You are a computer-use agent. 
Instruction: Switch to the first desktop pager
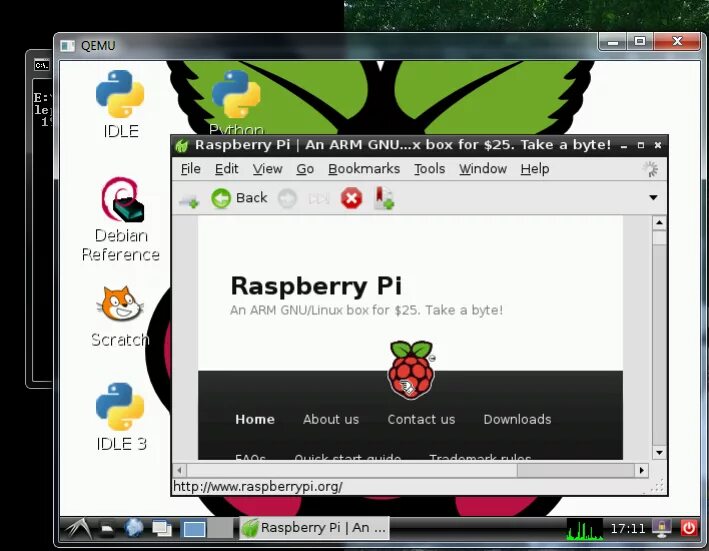click(x=194, y=529)
